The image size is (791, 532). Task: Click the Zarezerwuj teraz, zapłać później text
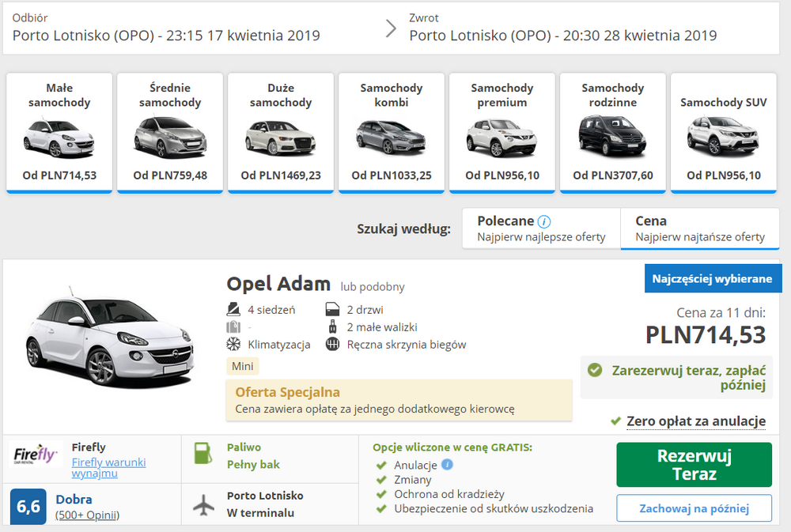[x=689, y=378]
